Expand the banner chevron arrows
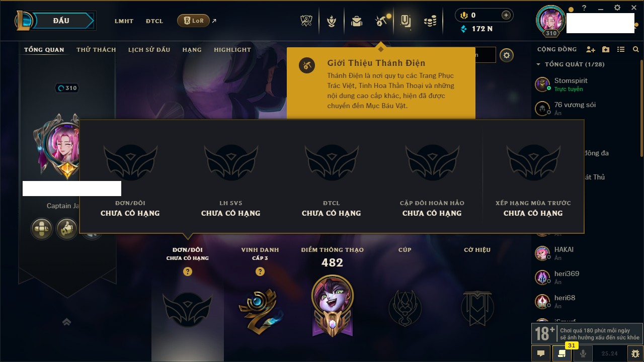The width and height of the screenshot is (644, 362). (x=66, y=322)
